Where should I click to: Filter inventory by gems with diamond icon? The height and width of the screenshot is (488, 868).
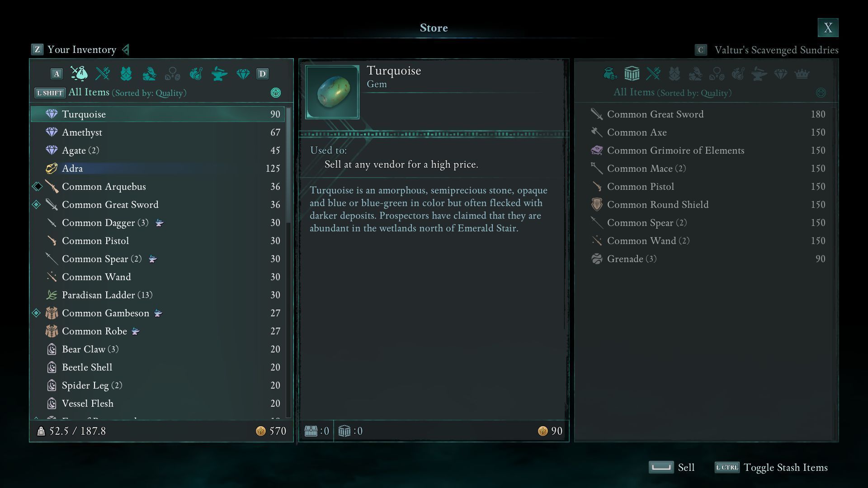pos(243,74)
